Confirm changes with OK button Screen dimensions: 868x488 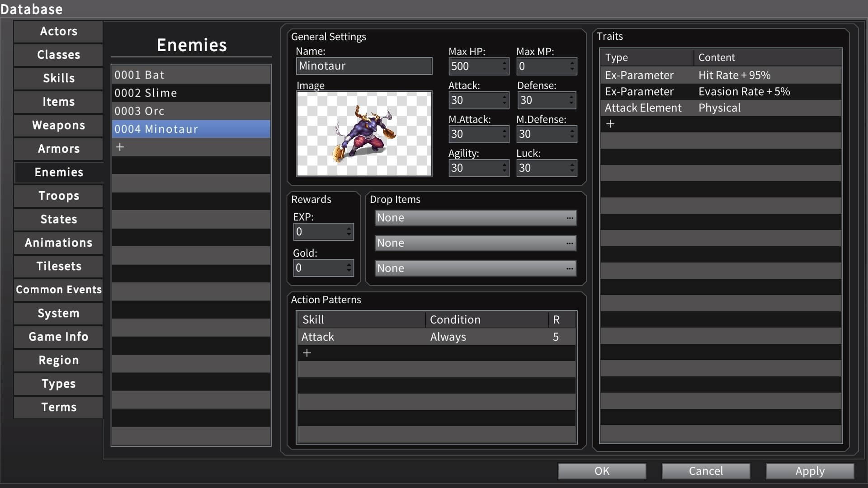click(602, 471)
